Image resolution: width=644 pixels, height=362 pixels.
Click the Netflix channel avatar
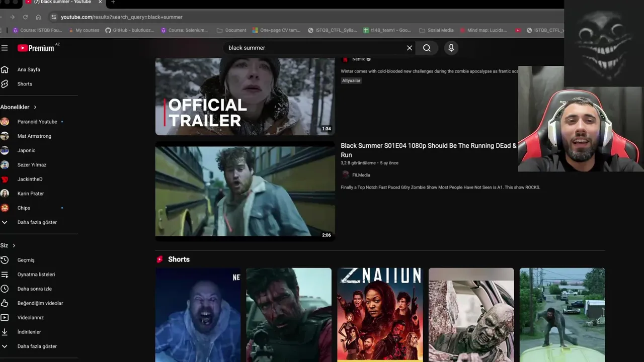[x=345, y=59]
